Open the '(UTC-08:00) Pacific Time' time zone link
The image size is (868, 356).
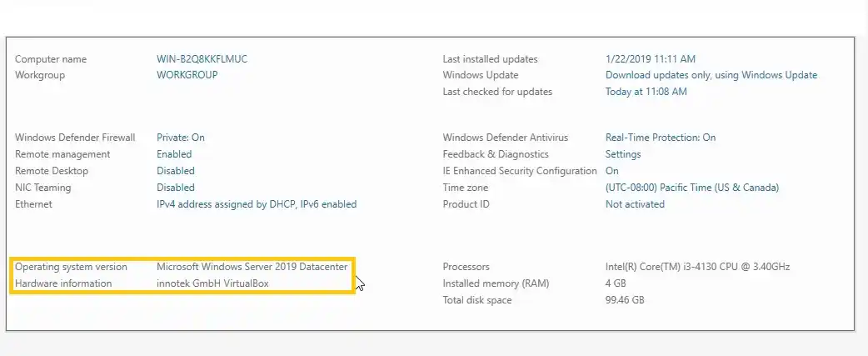[x=692, y=187]
